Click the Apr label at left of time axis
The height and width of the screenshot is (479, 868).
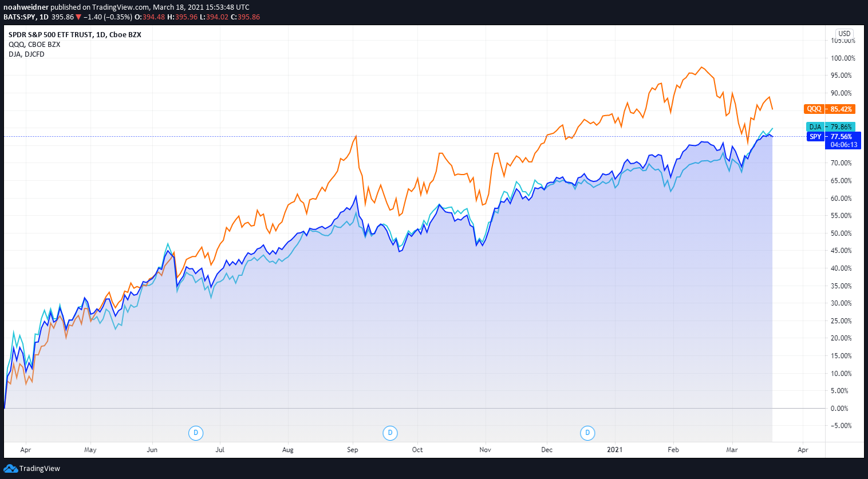26,450
